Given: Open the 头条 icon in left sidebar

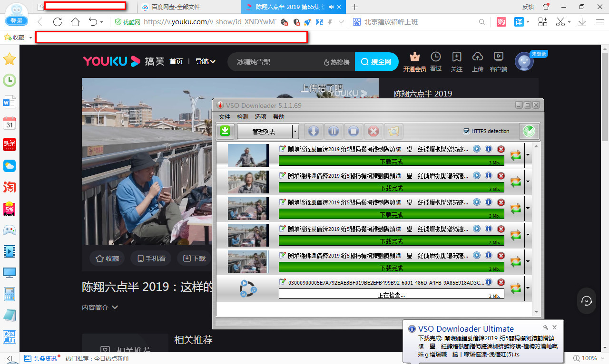Looking at the screenshot, I should [10, 144].
